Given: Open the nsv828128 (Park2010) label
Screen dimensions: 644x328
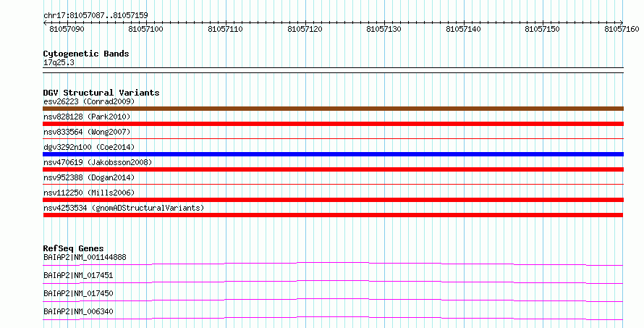Looking at the screenshot, I should 87,117.
